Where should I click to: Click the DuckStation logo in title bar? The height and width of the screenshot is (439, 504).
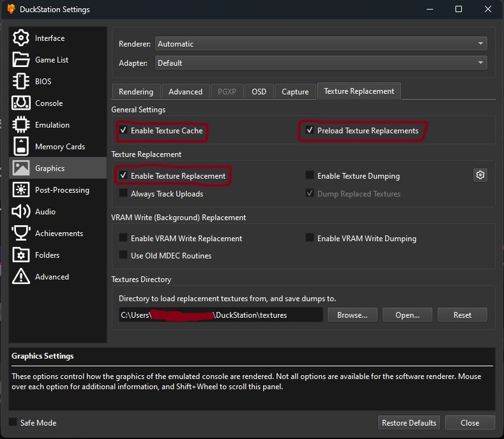(11, 9)
